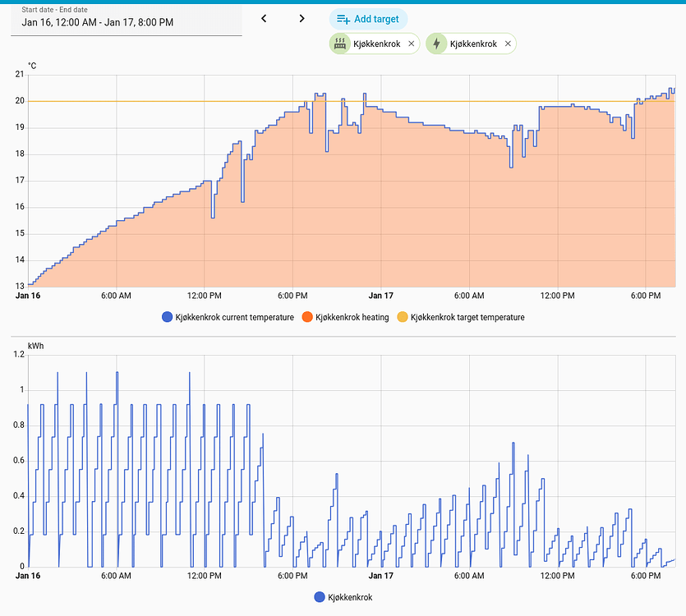Select the Kjøkkenkrok energy chip label
This screenshot has width=686, height=616.
click(x=473, y=44)
